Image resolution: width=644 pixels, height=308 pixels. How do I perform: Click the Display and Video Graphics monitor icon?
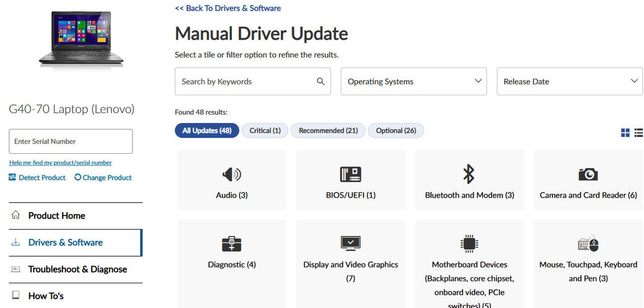click(x=350, y=243)
